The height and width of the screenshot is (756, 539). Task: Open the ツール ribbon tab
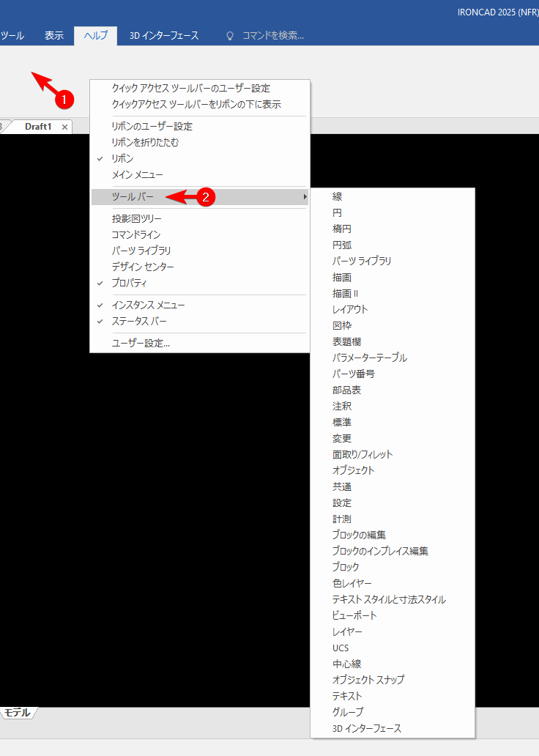point(12,36)
